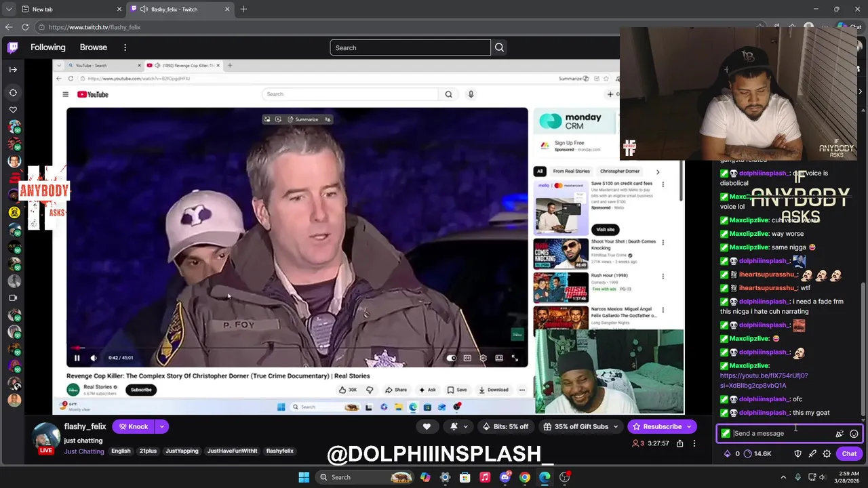The width and height of the screenshot is (868, 488).
Task: Open Discord from the taskbar
Action: coord(505,477)
